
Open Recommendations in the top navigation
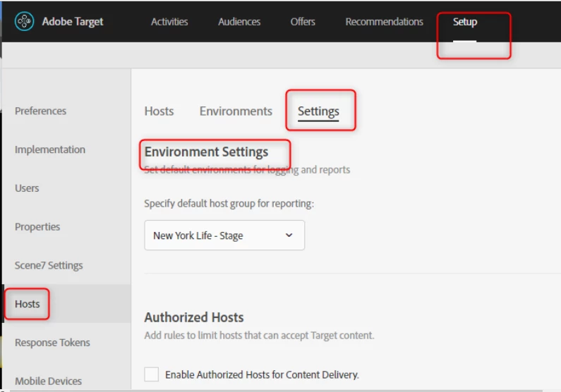(x=385, y=22)
